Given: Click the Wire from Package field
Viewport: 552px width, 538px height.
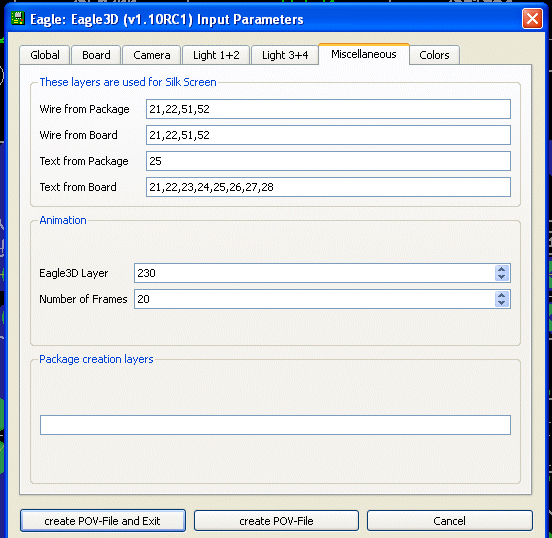Looking at the screenshot, I should tap(328, 109).
